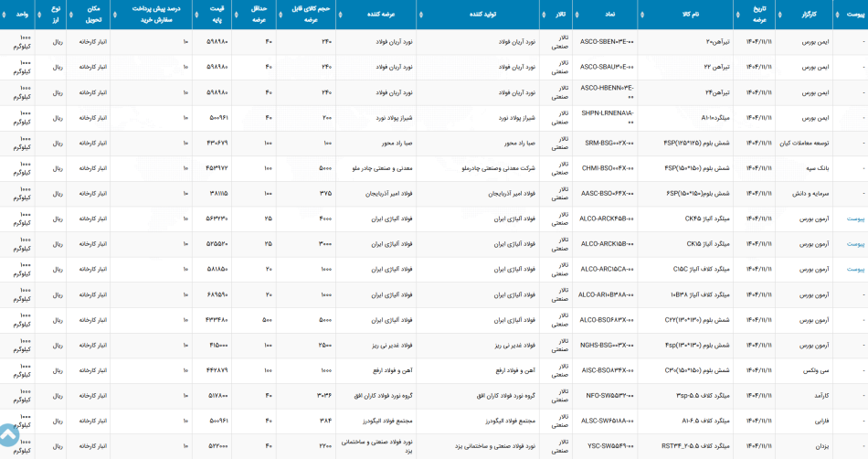868x459 pixels.
Task: Sort by the تولید کننده column arrows
Action: coord(420,15)
